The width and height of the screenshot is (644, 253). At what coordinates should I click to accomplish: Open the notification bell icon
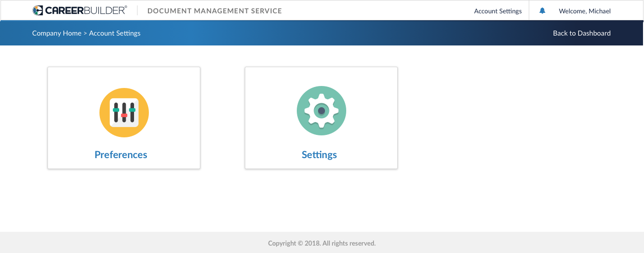tap(542, 10)
